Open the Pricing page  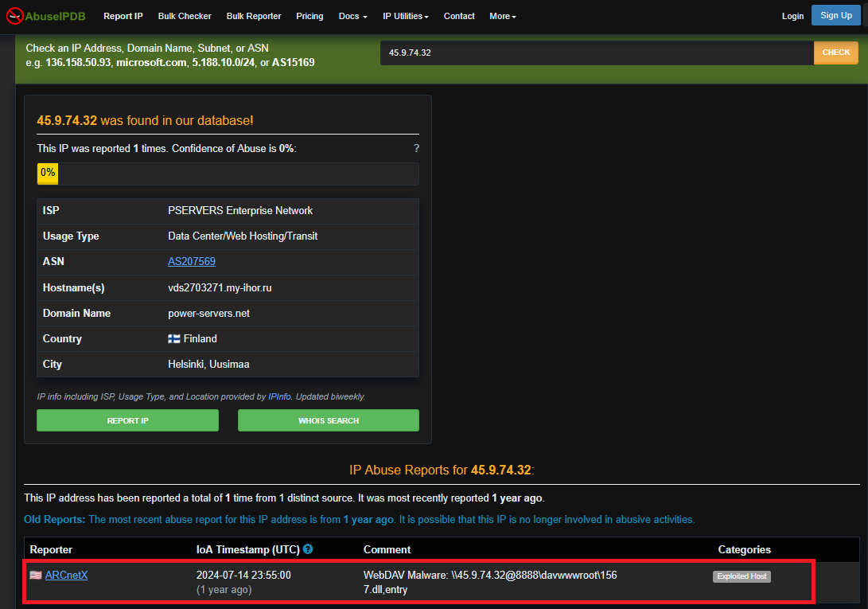tap(309, 16)
